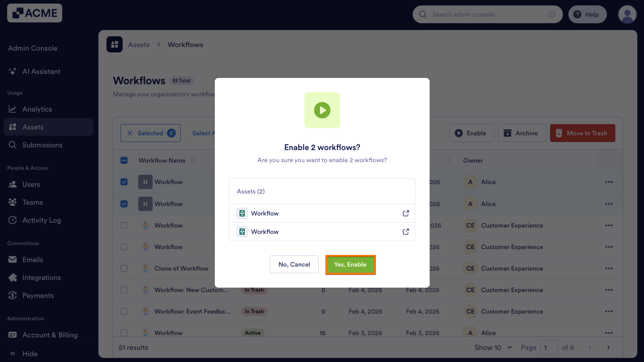Dismiss the dialog with No, Cancel

pos(294,264)
